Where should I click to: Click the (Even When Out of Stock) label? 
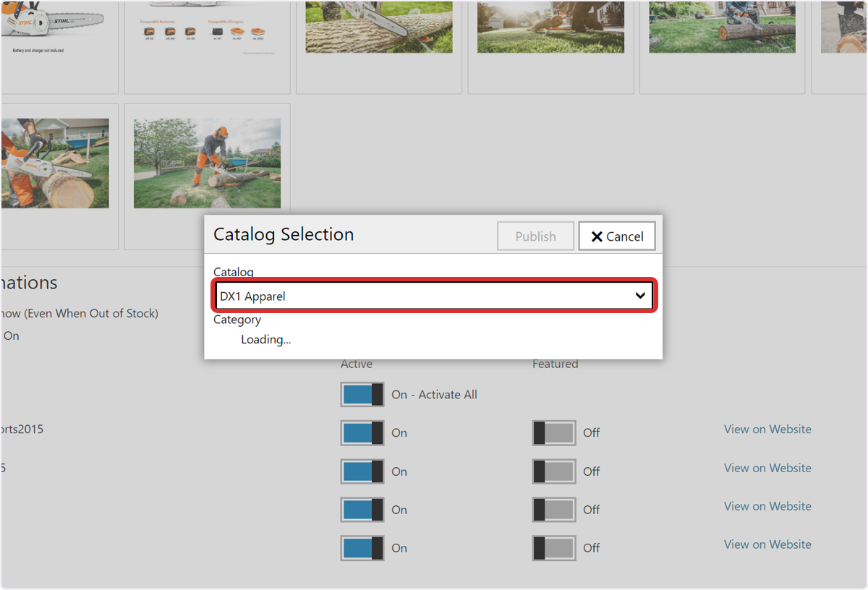point(91,313)
